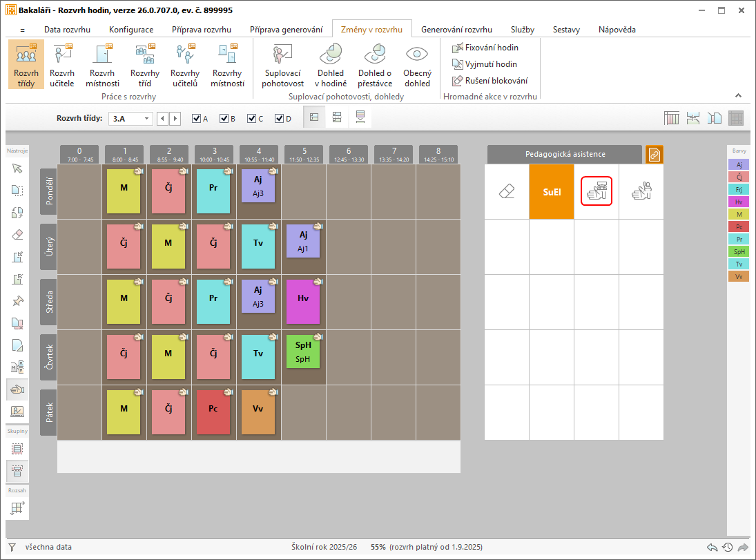This screenshot has width=756, height=560.
Task: Open Generování rozvrhu tab
Action: tap(456, 30)
